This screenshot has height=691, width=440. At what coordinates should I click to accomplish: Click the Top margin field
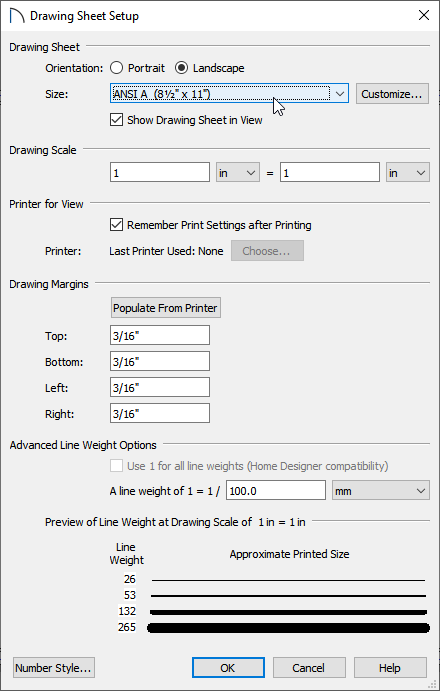160,335
